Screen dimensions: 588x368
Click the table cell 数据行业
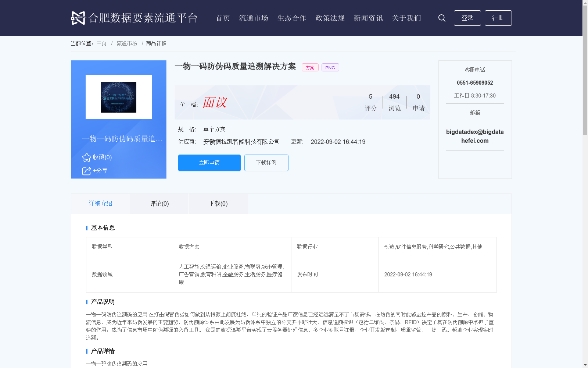pos(335,247)
